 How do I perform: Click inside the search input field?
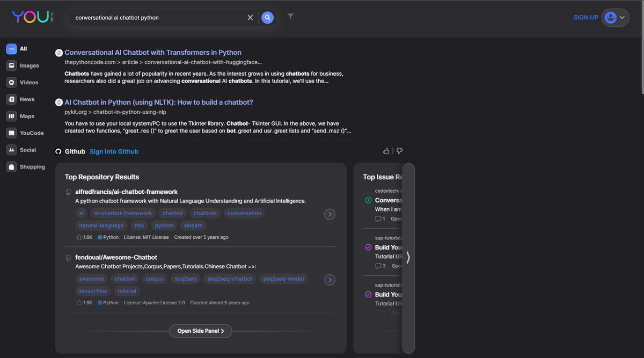click(x=158, y=18)
